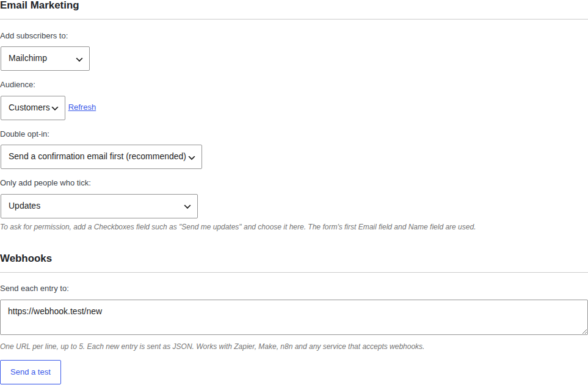Click the 'Double opt-in:' label
This screenshot has height=385, width=588.
[x=25, y=134]
